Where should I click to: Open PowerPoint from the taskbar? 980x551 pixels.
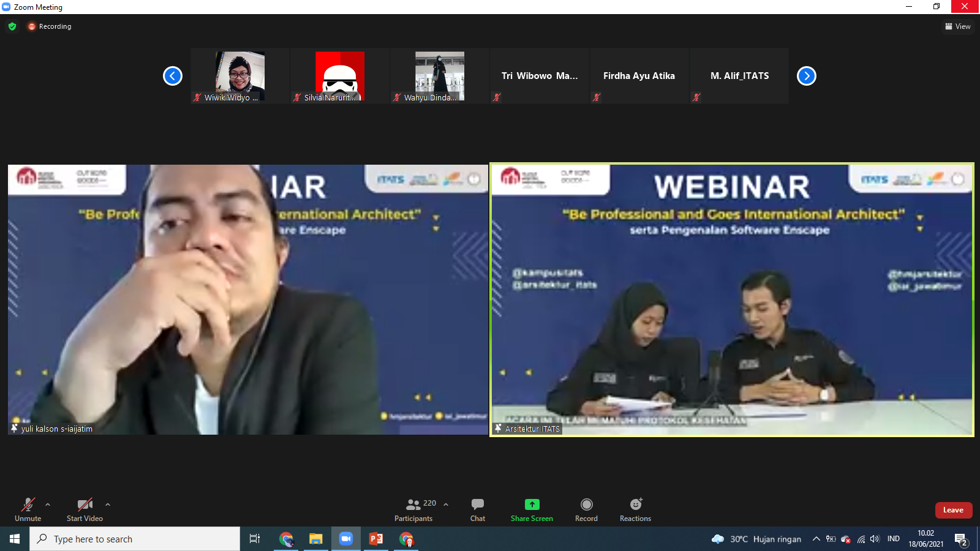[x=375, y=539]
